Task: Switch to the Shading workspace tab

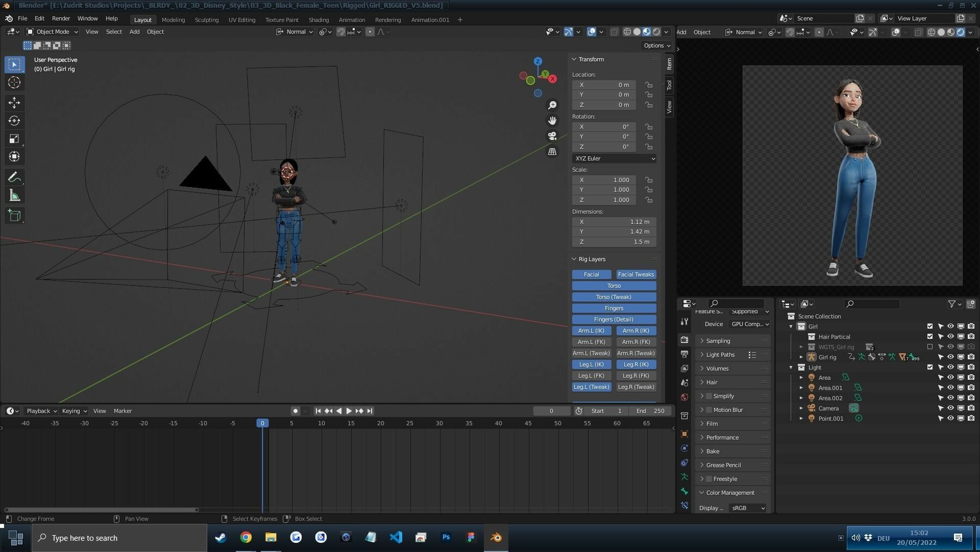Action: [x=319, y=20]
